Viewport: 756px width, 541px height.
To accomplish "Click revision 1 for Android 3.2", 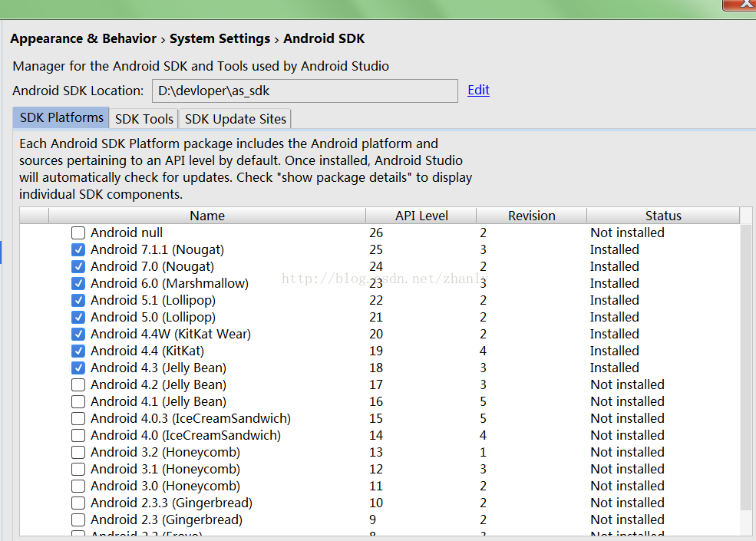I will pos(483,452).
